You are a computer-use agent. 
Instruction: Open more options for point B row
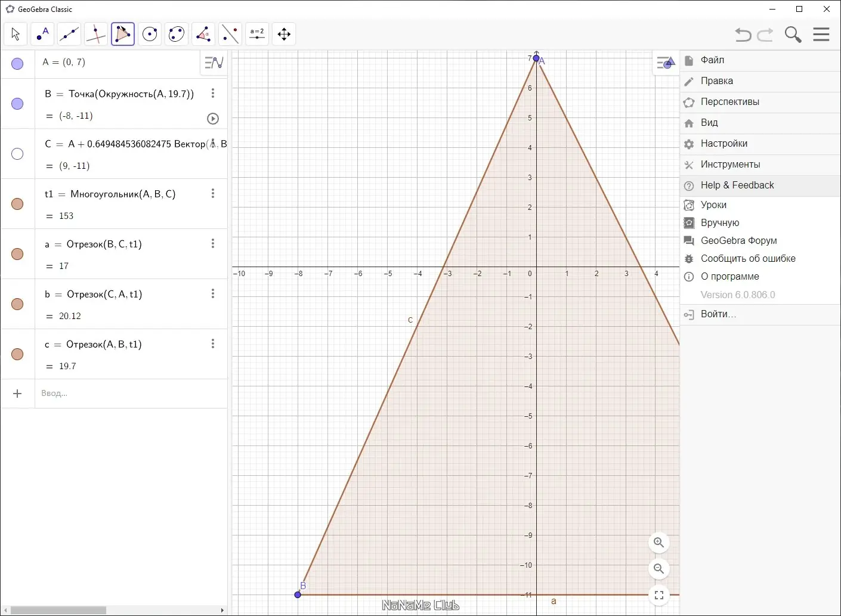coord(213,94)
